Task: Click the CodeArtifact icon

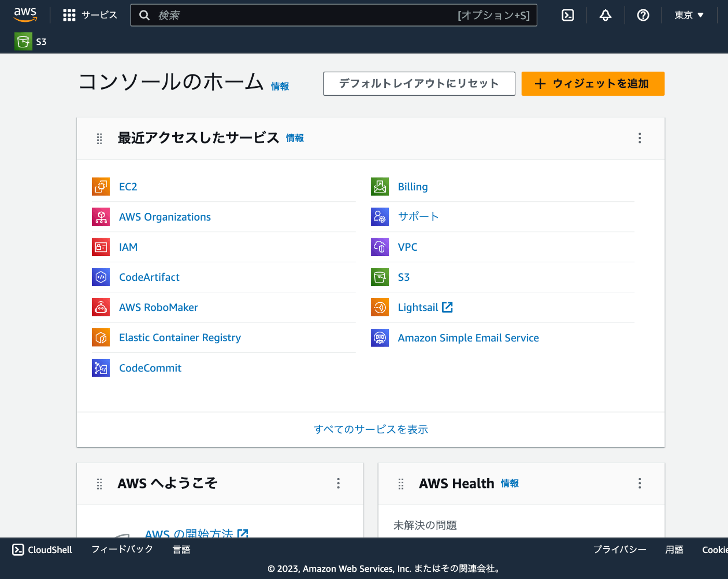Action: coord(101,277)
